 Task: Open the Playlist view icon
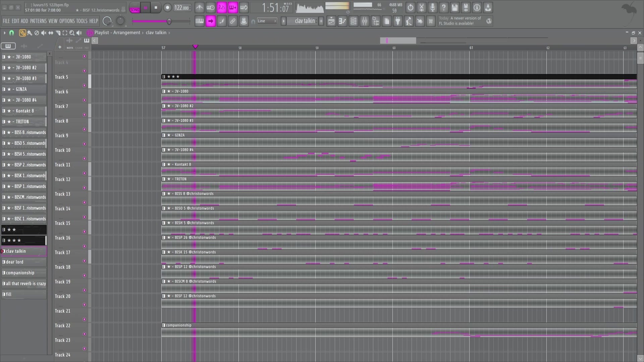click(x=331, y=21)
